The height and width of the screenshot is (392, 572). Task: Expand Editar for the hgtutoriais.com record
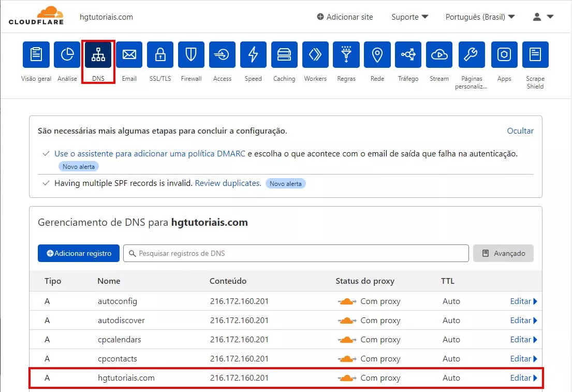click(523, 378)
